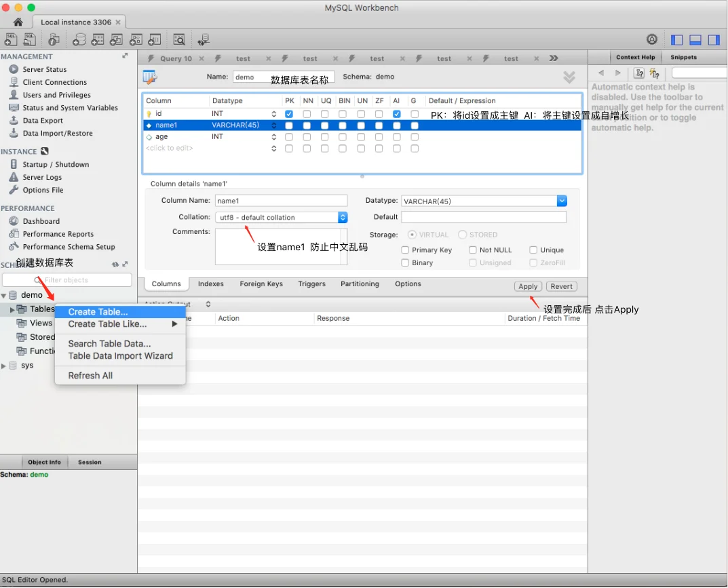Open a new SQL tab icon
The width and height of the screenshot is (728, 588).
[x=10, y=39]
